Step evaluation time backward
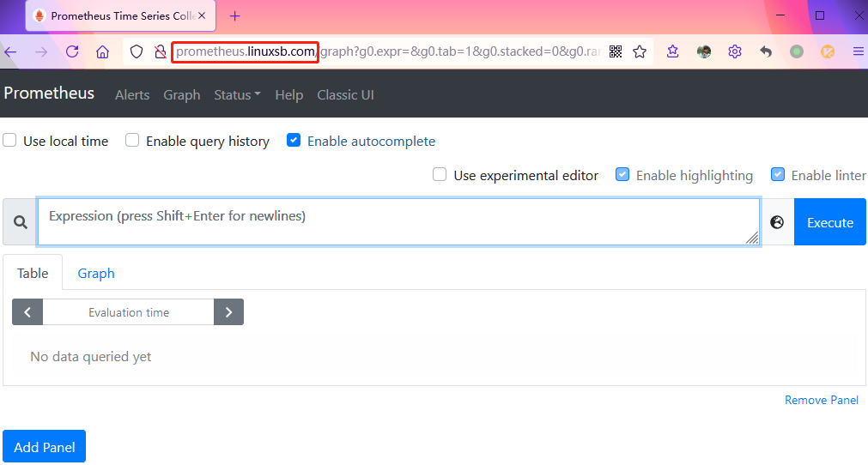The width and height of the screenshot is (868, 465). point(27,312)
